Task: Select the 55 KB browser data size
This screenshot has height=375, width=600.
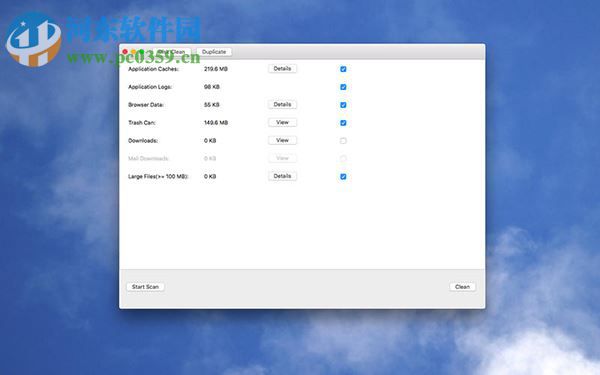Action: (x=212, y=105)
